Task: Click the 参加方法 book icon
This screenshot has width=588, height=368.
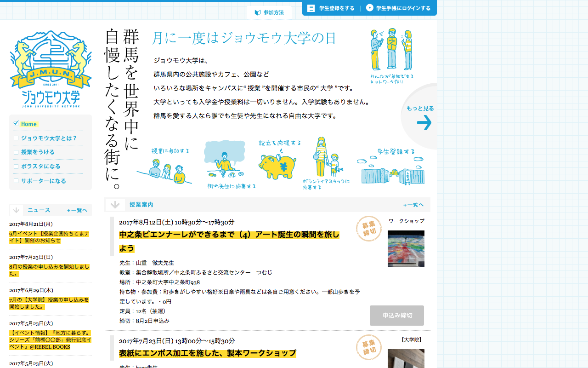Action: pyautogui.click(x=257, y=12)
